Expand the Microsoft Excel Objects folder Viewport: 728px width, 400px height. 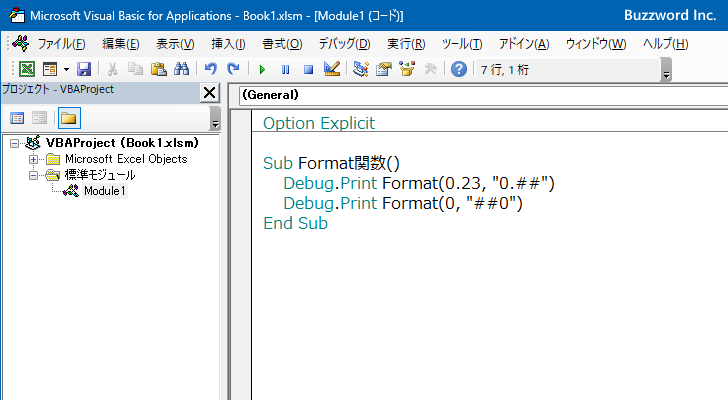[33, 160]
